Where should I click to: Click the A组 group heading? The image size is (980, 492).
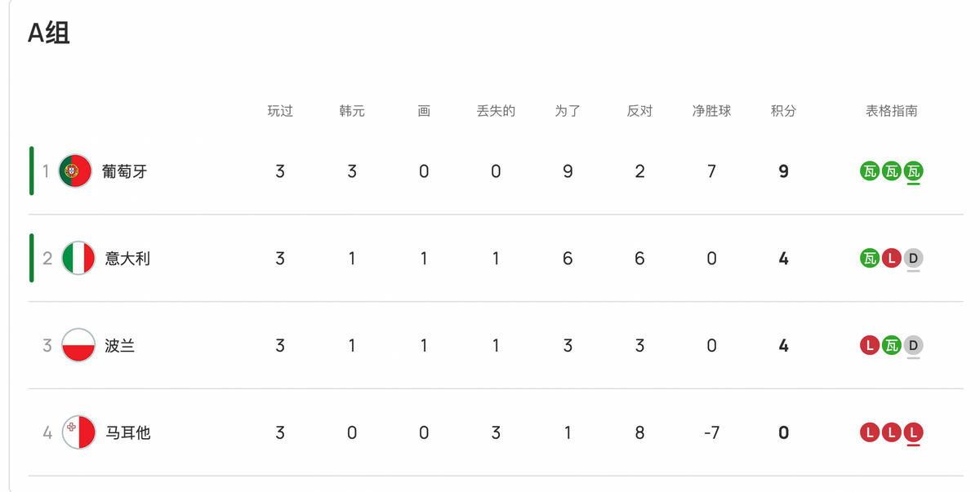tap(49, 33)
